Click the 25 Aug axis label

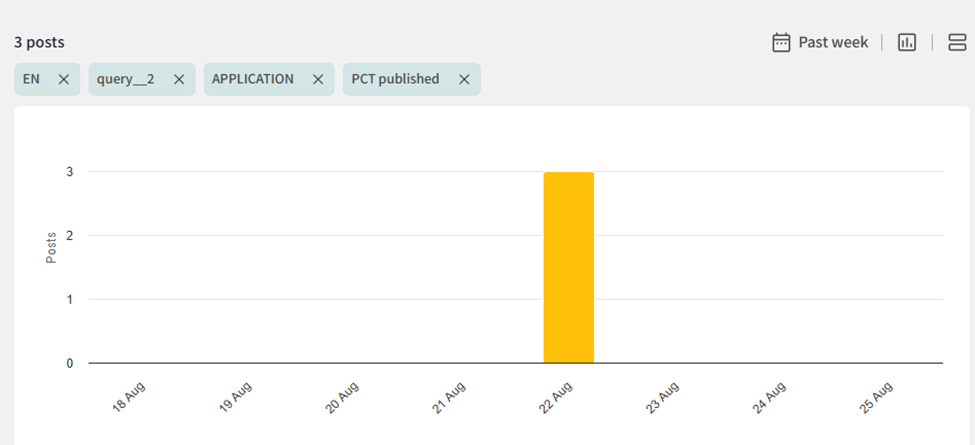pos(876,397)
